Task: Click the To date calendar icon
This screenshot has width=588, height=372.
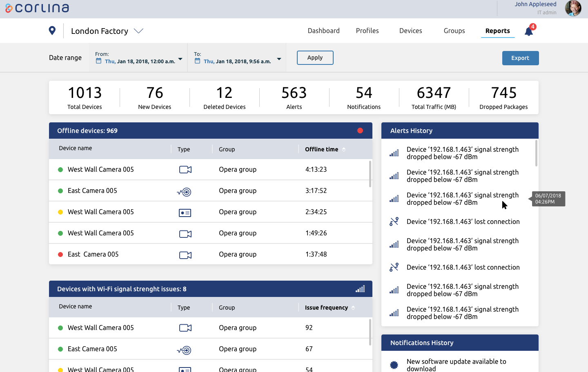Action: coord(197,61)
